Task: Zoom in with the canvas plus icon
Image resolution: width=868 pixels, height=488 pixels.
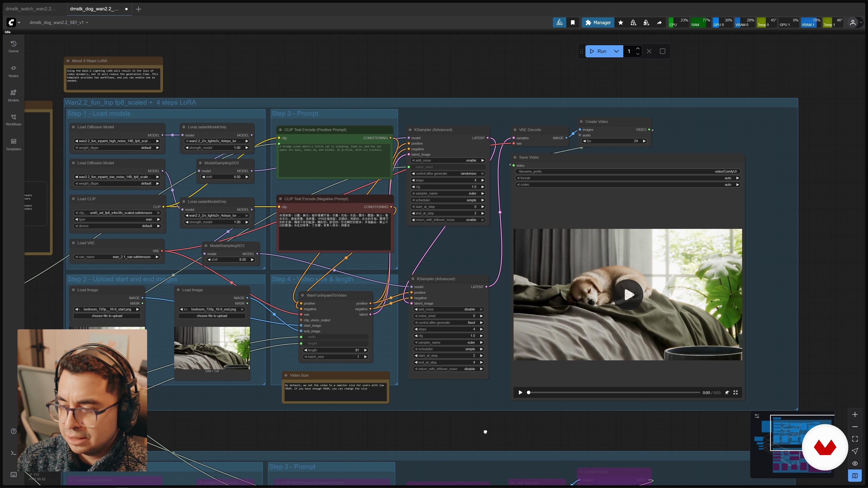Action: point(855,415)
